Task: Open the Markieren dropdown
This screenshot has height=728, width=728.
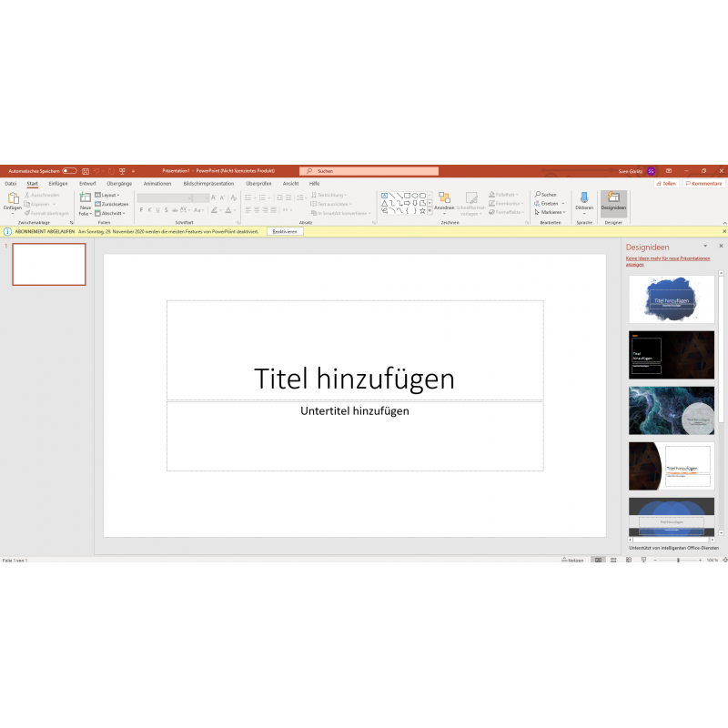Action: pos(551,213)
